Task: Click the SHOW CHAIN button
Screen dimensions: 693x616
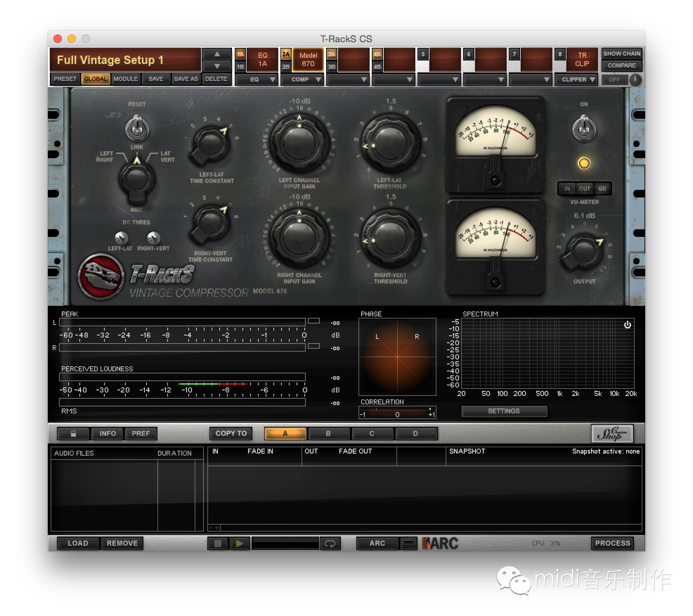Action: pos(621,53)
